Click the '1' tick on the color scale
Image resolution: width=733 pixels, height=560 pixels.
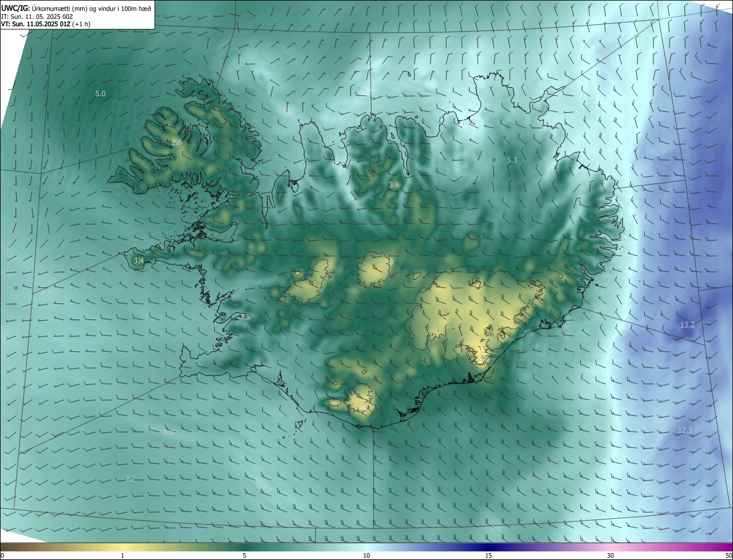[123, 555]
